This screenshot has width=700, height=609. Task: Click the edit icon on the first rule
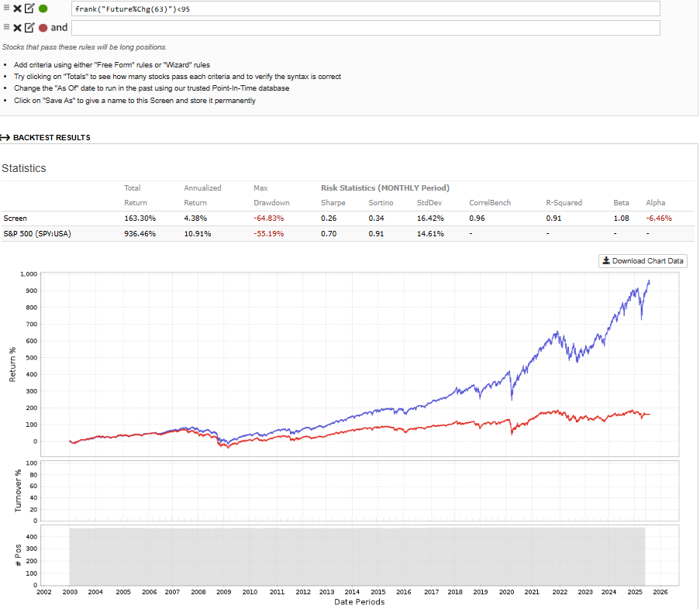tap(29, 9)
